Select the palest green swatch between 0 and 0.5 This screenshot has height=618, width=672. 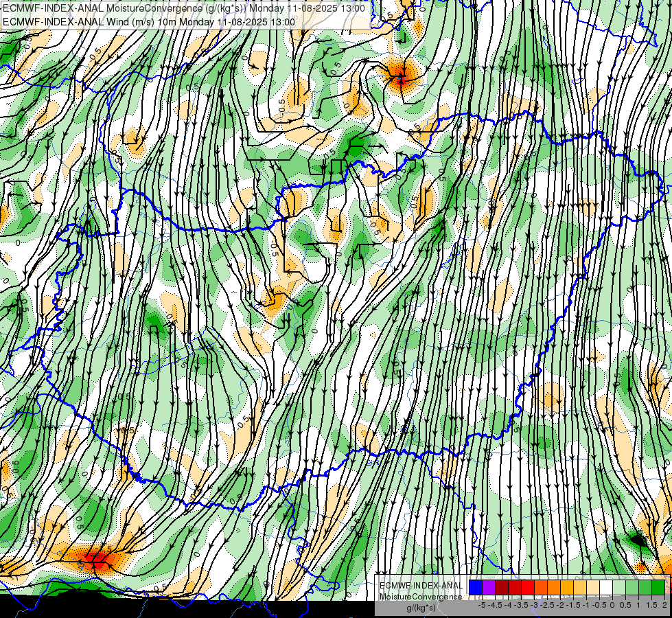click(x=619, y=587)
